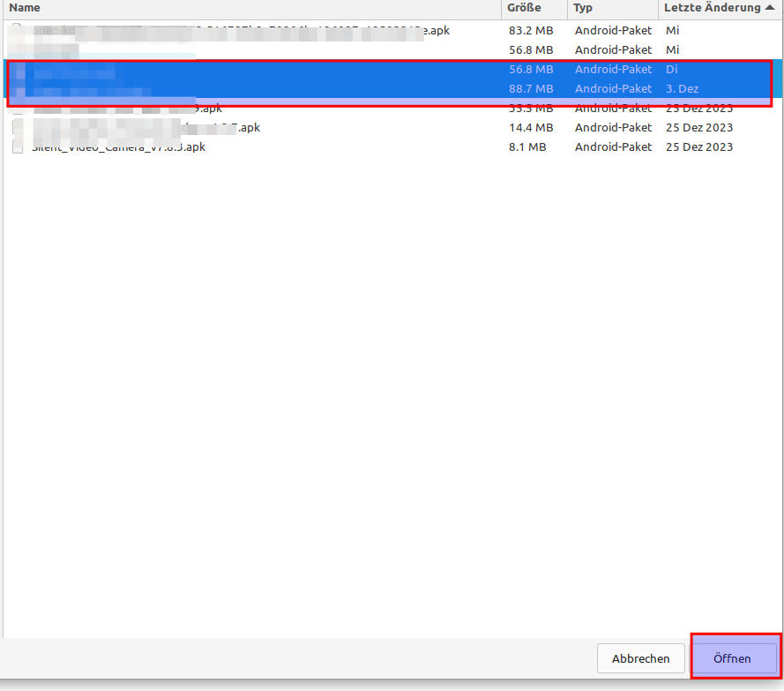This screenshot has width=784, height=691.
Task: Click the sort arrow in Letzte Änderung header
Action: (770, 8)
